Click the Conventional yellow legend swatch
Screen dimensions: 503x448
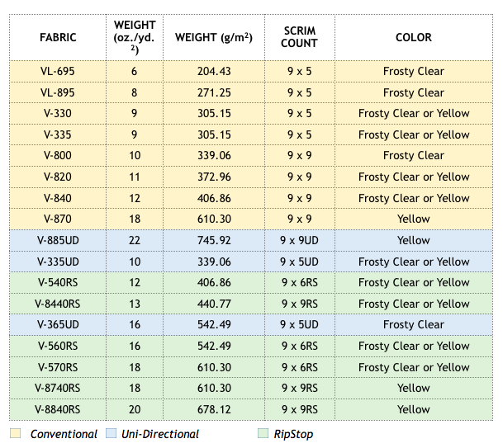click(x=15, y=433)
